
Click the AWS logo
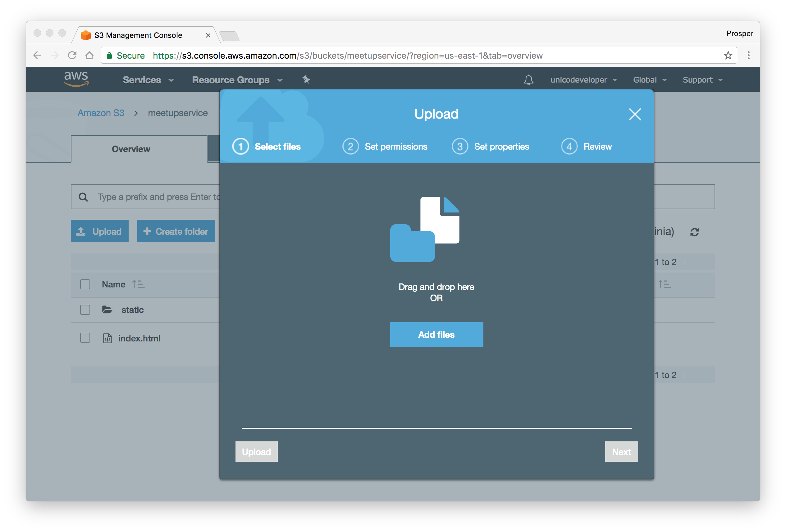76,79
